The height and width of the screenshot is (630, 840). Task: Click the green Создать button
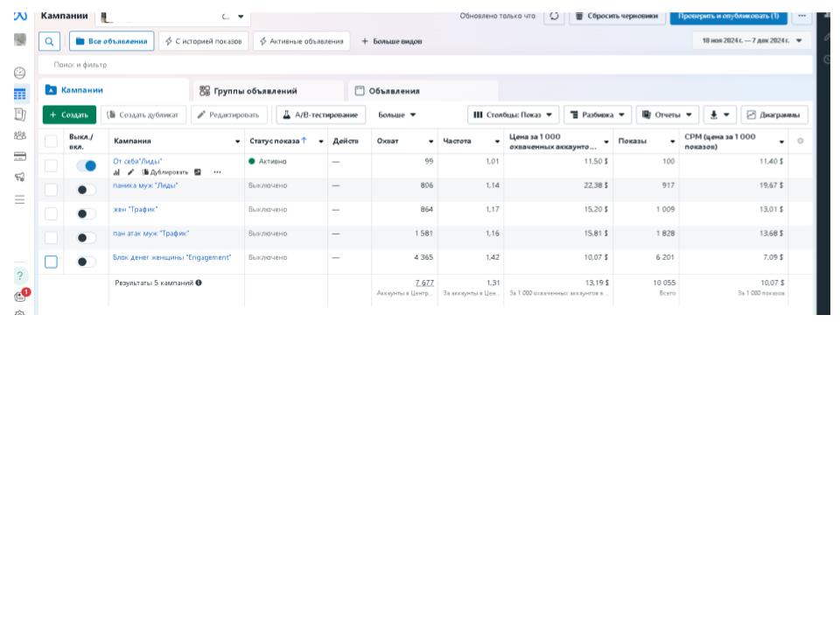[x=69, y=115]
